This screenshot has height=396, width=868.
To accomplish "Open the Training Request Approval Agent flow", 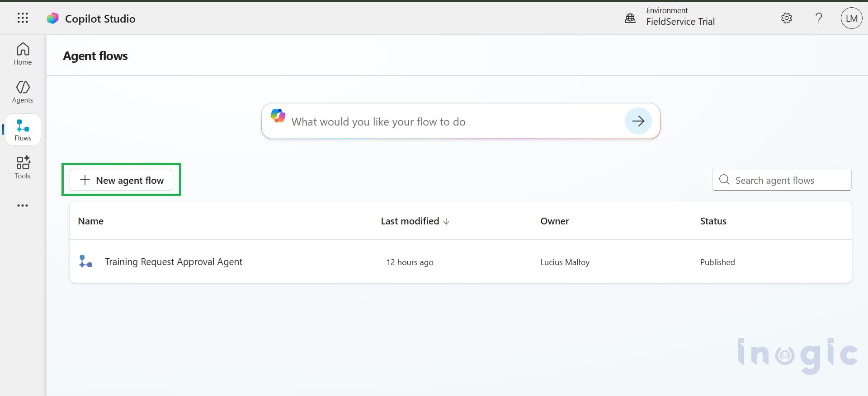I will [x=174, y=262].
